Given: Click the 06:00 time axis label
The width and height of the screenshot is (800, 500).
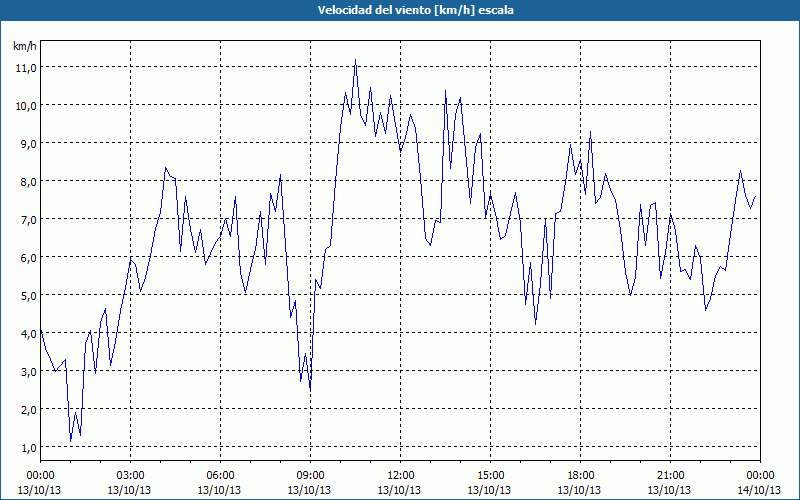Looking at the screenshot, I should (x=220, y=476).
